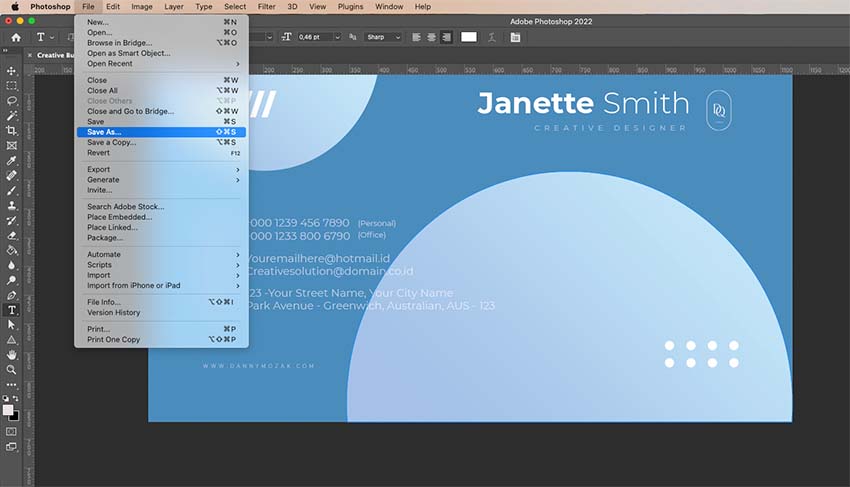Expand the Scripts submenu
The height and width of the screenshot is (487, 850).
(x=163, y=265)
